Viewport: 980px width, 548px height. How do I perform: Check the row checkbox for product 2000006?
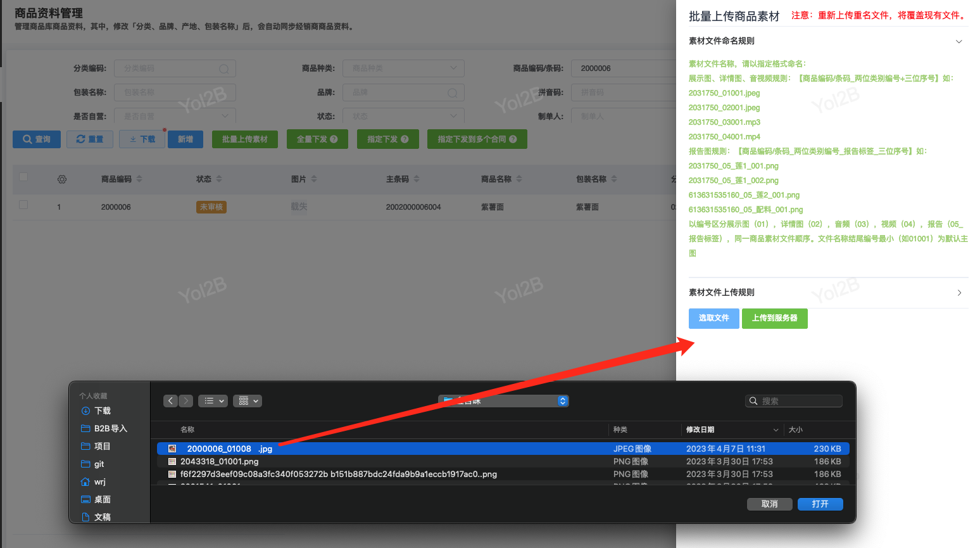[x=23, y=205]
